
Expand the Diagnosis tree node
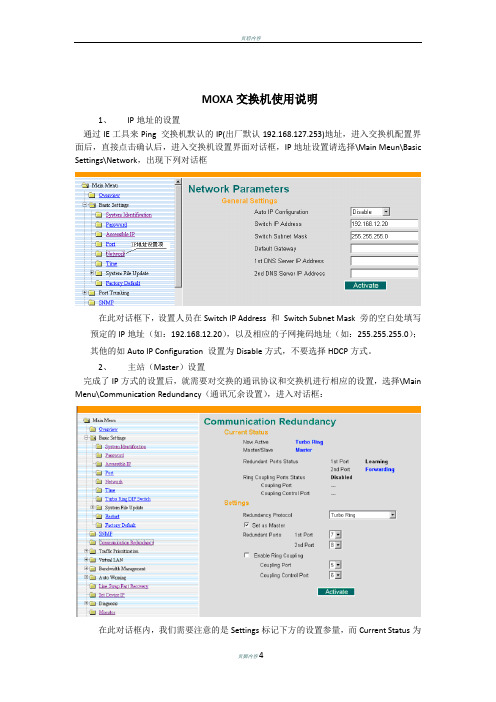86,604
